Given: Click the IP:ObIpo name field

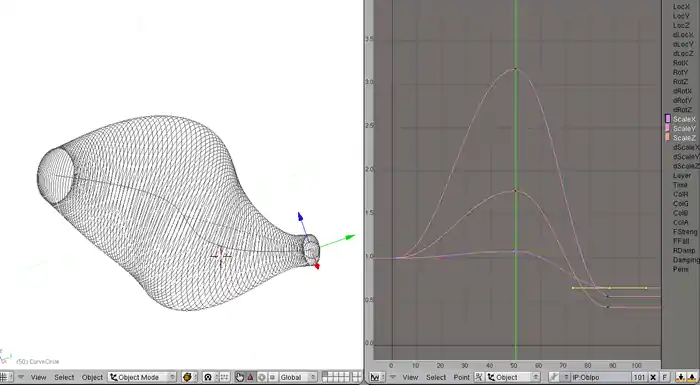Looking at the screenshot, I should (600, 377).
